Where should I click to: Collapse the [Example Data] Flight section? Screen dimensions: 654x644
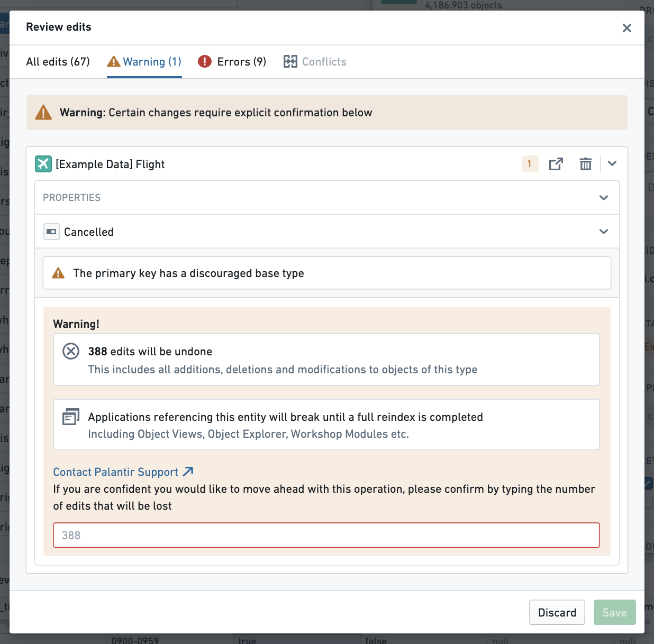pos(612,164)
